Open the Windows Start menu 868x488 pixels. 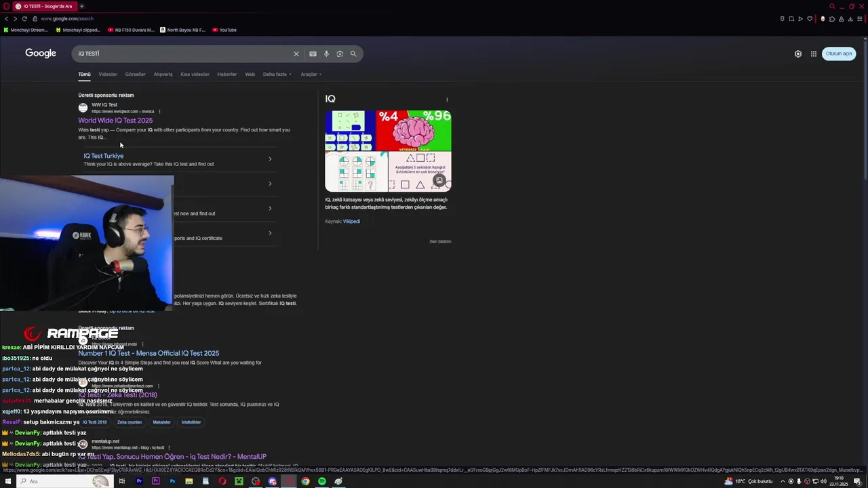pos(9,481)
